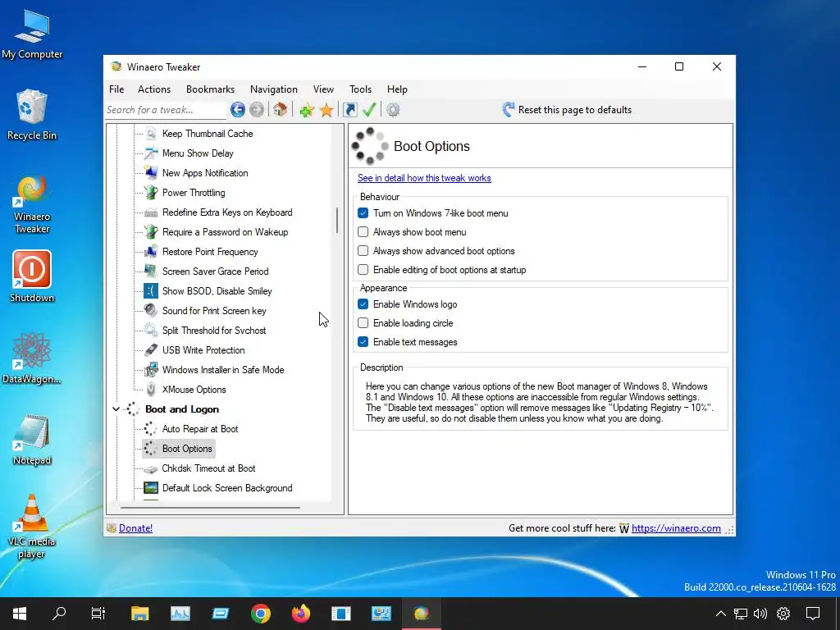Screen dimensions: 840x630
Task: Show hidden icons chevron in system tray
Action: [x=721, y=614]
